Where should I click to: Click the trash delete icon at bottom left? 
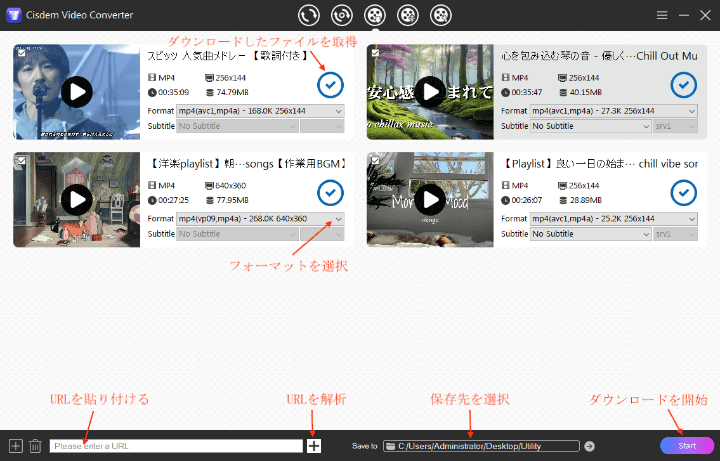pyautogui.click(x=35, y=446)
